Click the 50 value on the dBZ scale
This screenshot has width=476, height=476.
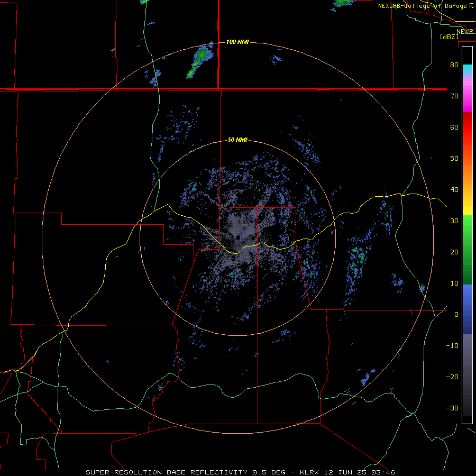pos(454,159)
